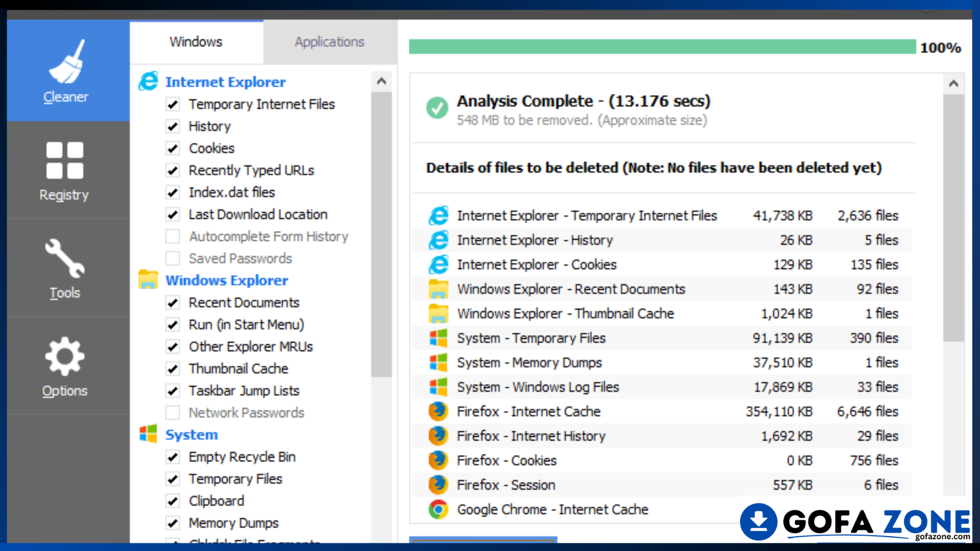Click up arrow of results scrollbar
The image size is (980, 551).
[953, 83]
